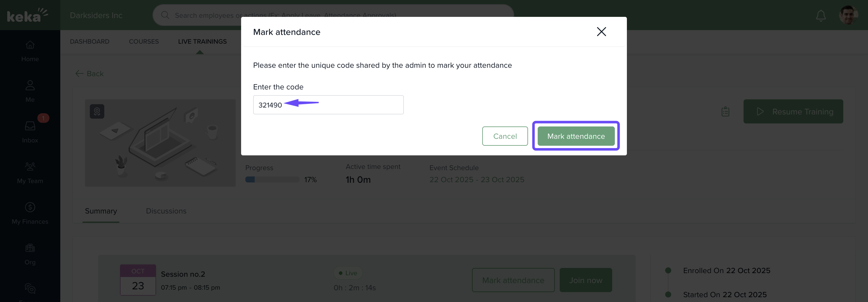
Task: Switch to the Dashboard tab
Action: coord(90,42)
